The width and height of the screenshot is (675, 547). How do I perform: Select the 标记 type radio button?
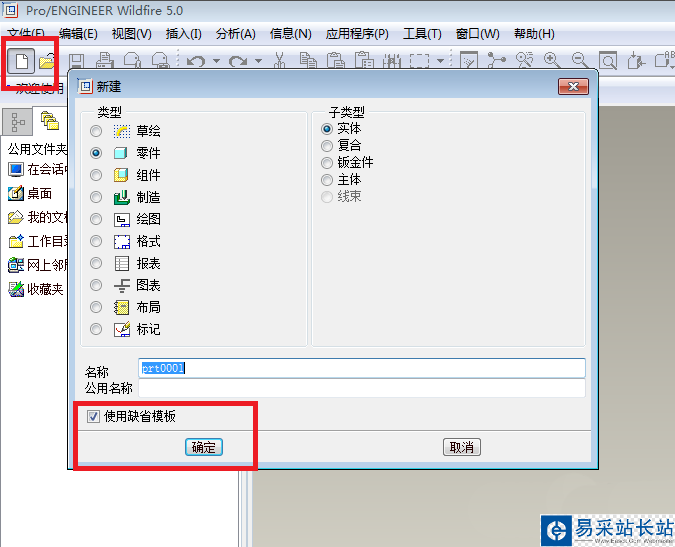tap(96, 329)
